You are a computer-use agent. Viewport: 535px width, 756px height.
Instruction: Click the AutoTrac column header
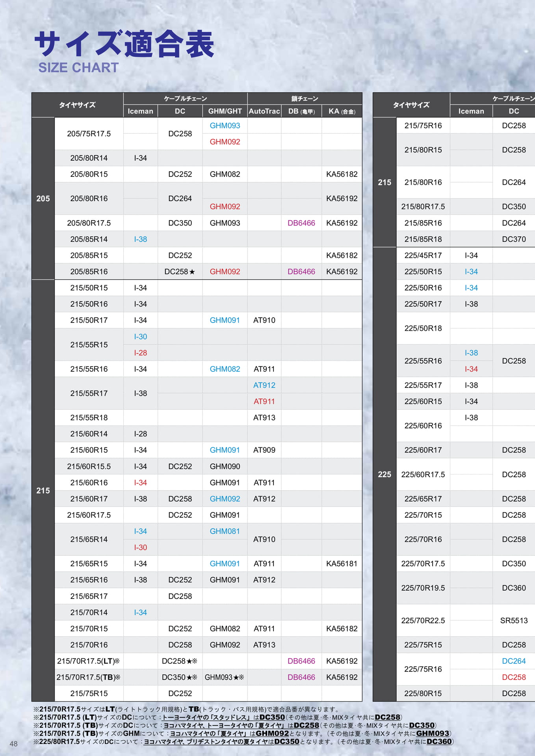[x=264, y=111]
